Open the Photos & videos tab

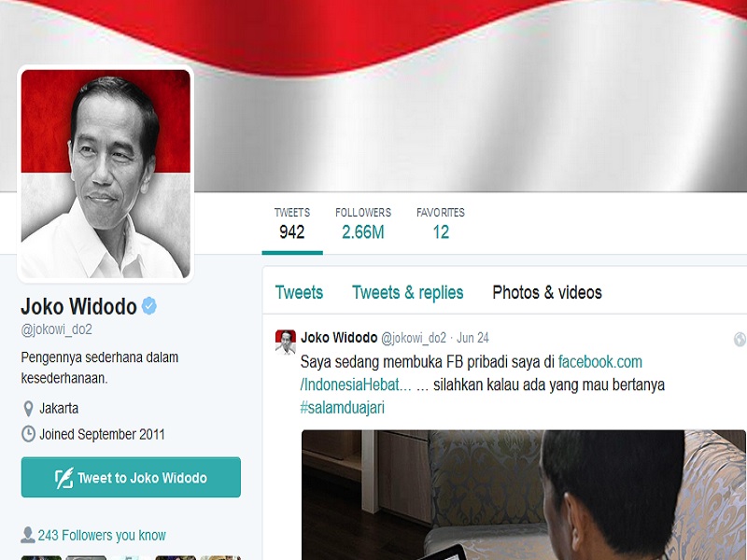(547, 292)
